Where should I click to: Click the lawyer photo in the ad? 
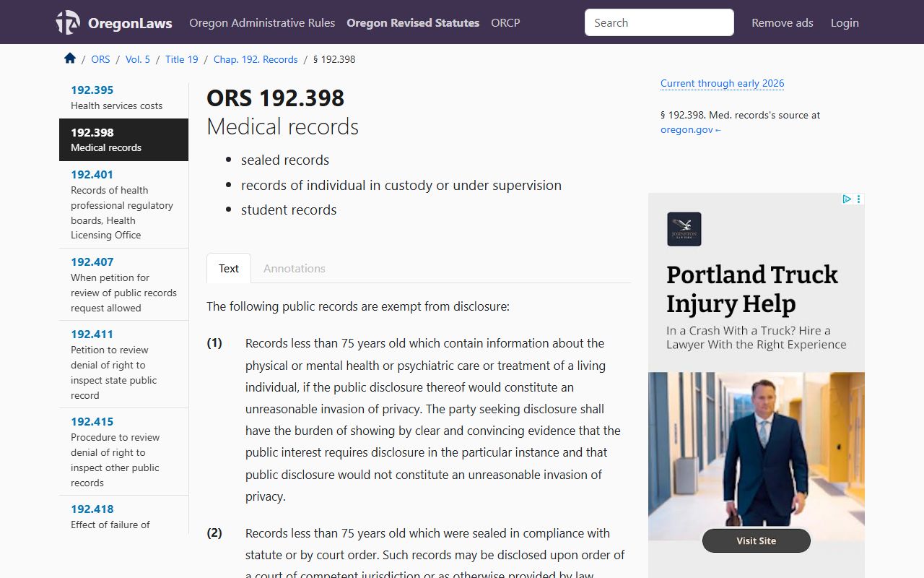[x=756, y=456]
